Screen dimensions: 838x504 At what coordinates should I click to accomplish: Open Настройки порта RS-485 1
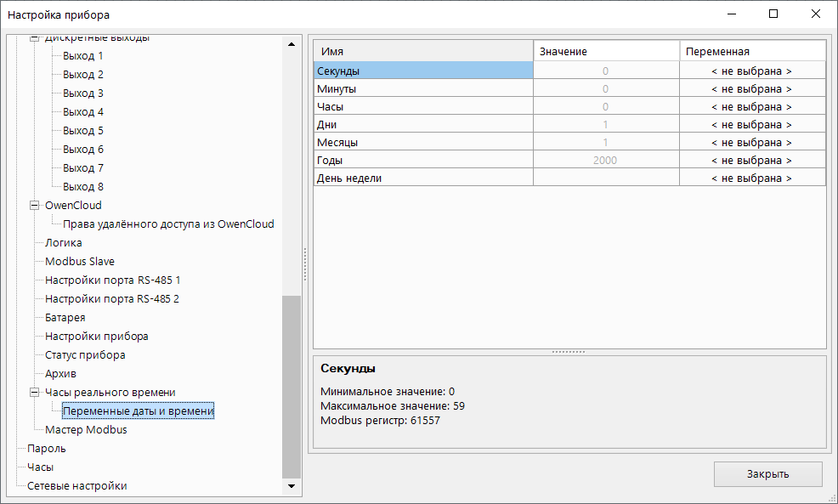pyautogui.click(x=112, y=280)
